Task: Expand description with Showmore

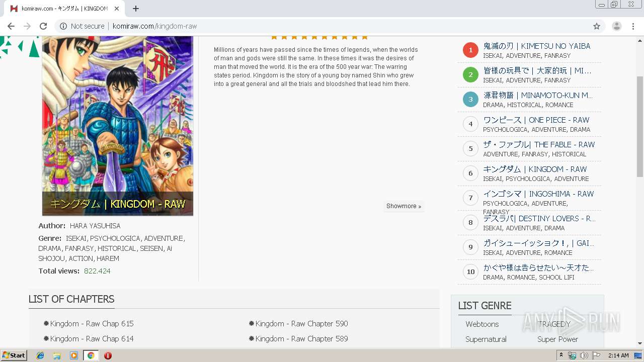Action: coord(404,206)
